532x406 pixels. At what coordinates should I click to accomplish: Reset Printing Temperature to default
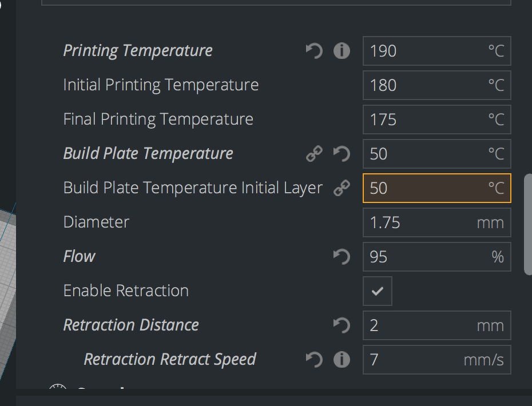coord(314,51)
